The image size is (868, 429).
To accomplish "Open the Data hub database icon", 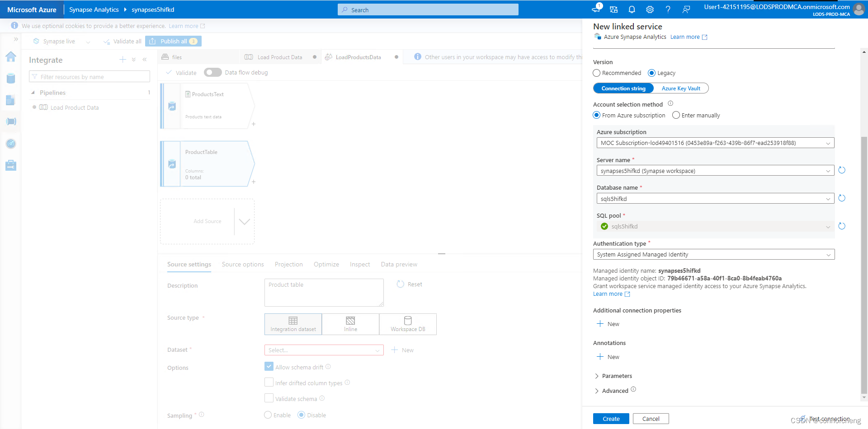I will point(11,79).
